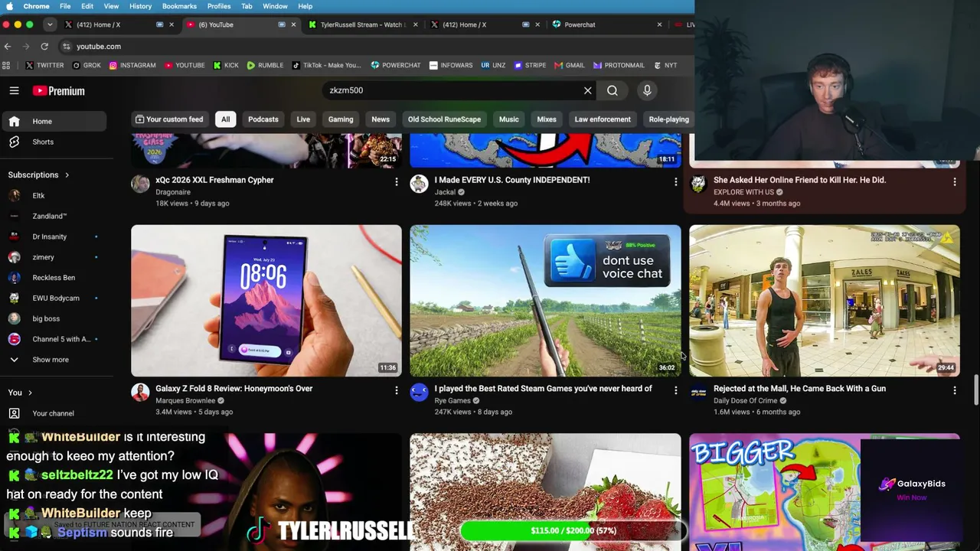Viewport: 980px width, 551px height.
Task: Select the News filter chip
Action: point(381,119)
